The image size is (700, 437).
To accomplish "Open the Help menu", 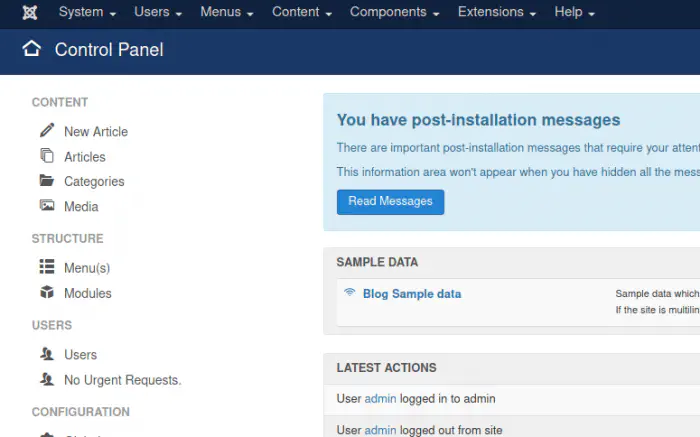I will [575, 12].
